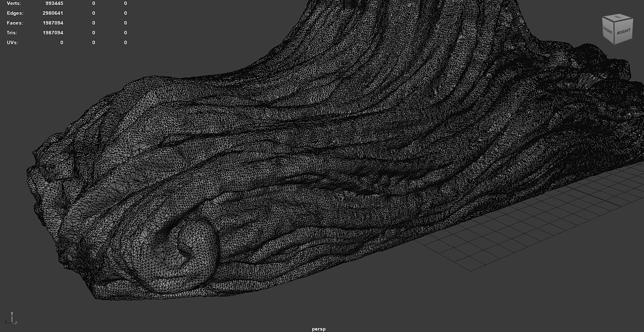Click the 'Faces:' heads-up display label

(x=15, y=23)
